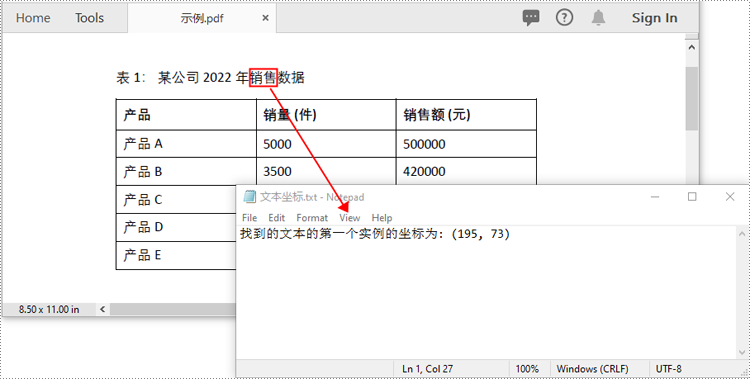
Task: Select the 示例.pdf document tab
Action: point(202,19)
